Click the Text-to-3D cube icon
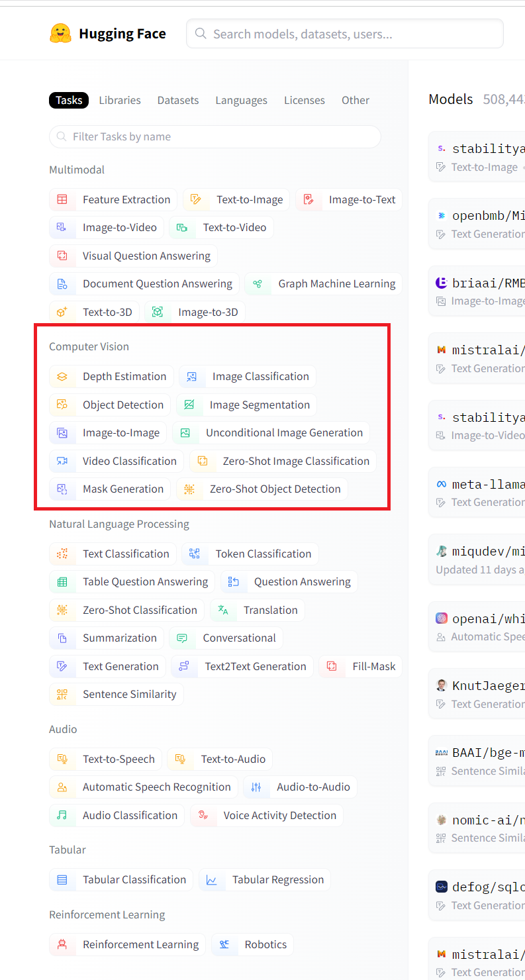The height and width of the screenshot is (980, 525). (x=62, y=312)
